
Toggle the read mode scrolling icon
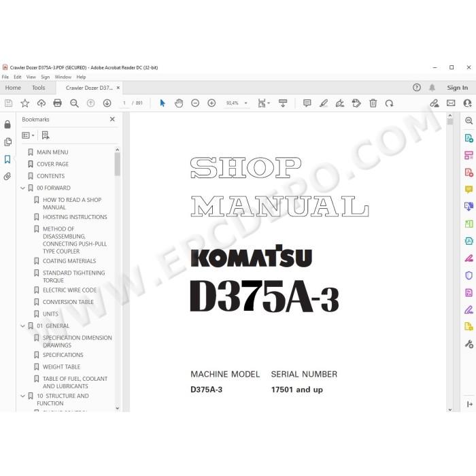tap(283, 103)
